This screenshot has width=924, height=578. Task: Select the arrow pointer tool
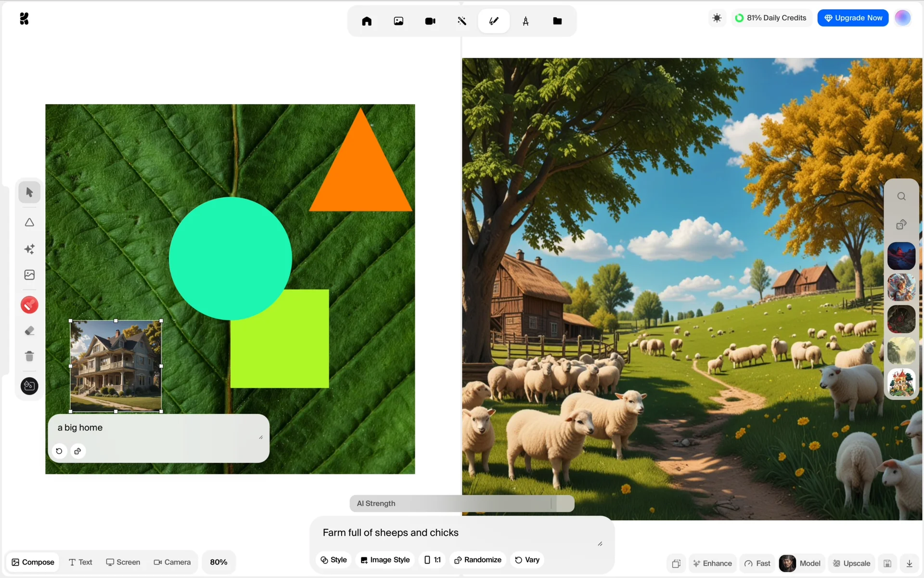29,192
